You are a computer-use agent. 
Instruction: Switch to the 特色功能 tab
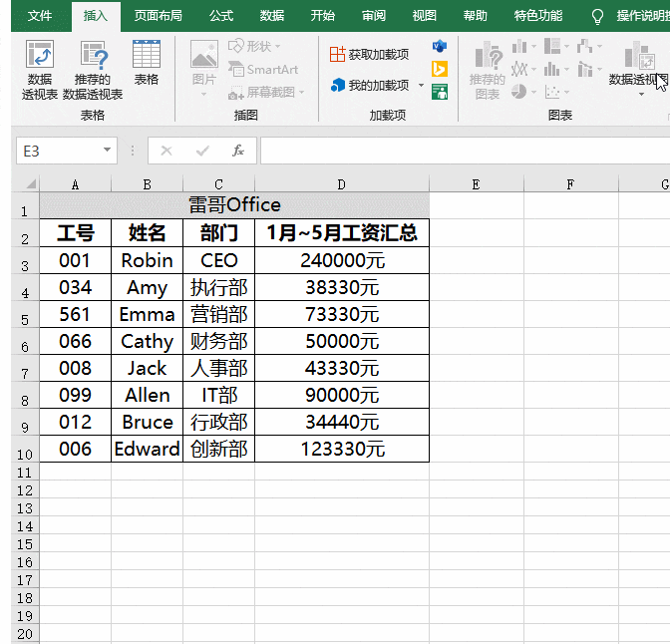538,16
